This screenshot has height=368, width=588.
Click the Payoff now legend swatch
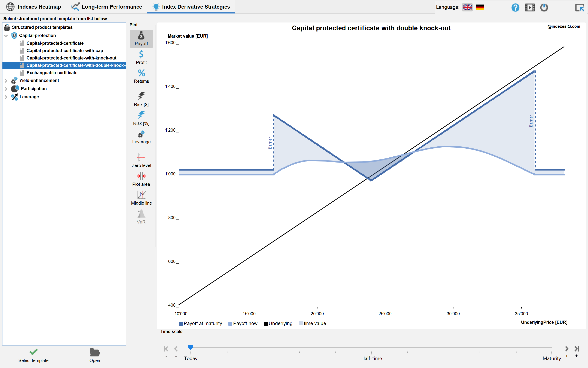tap(230, 323)
